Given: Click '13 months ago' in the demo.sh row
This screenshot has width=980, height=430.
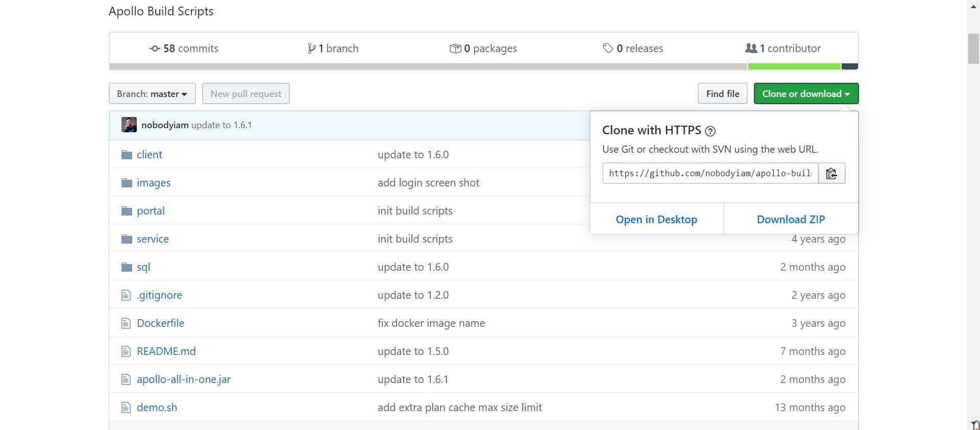Looking at the screenshot, I should (x=810, y=408).
